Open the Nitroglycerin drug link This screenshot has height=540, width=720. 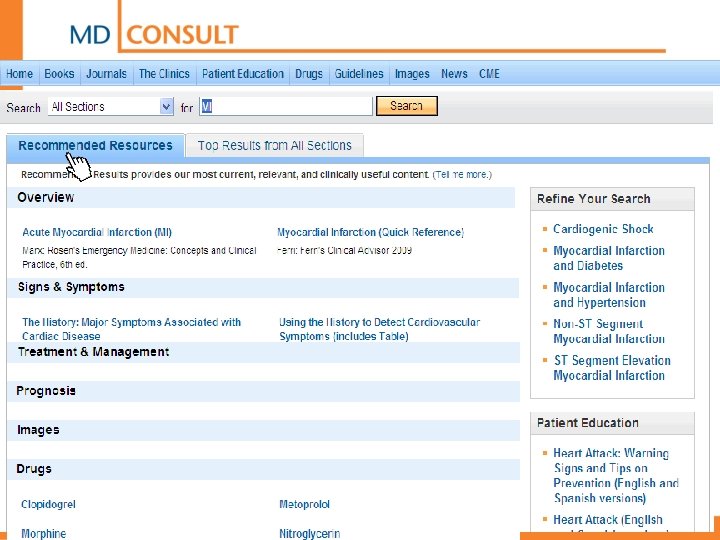[309, 534]
